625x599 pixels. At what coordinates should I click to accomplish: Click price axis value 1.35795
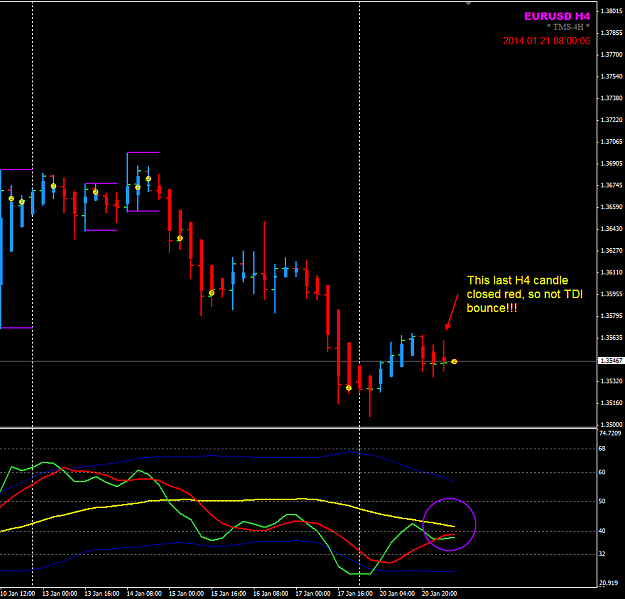(x=611, y=316)
